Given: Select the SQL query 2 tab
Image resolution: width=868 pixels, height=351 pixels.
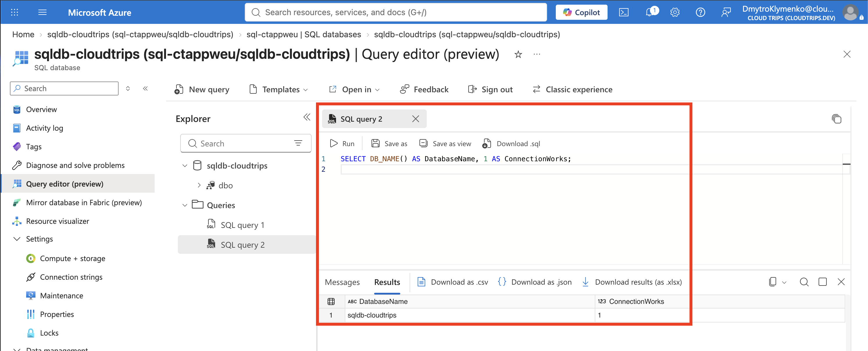Looking at the screenshot, I should pos(361,119).
